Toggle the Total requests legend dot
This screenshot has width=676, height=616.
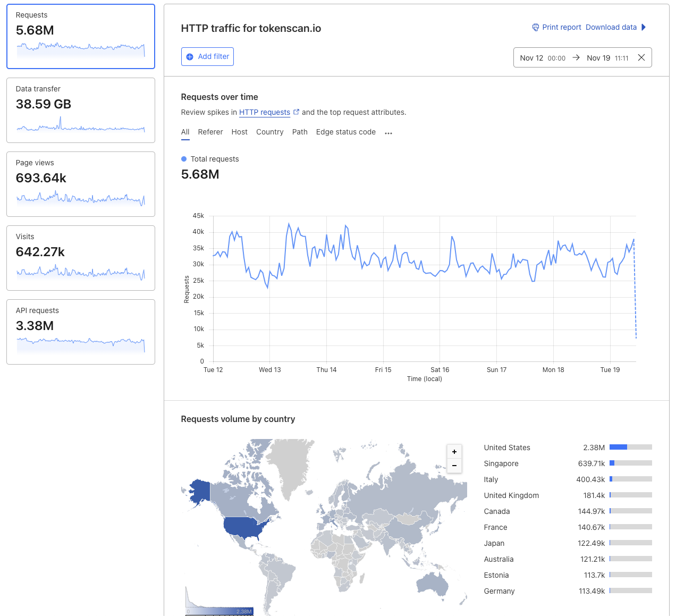pyautogui.click(x=184, y=159)
